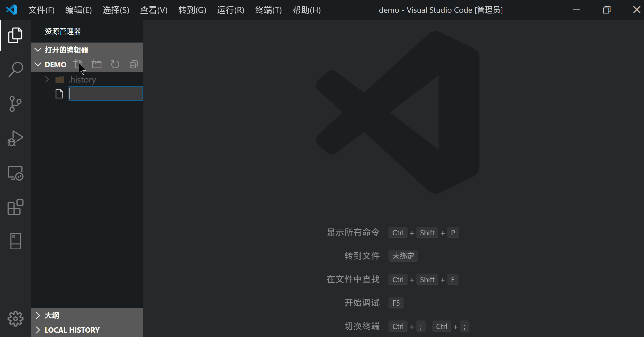Screen dimensions: 644x337
Task: Refresh the DEMO explorer tree
Action: click(115, 64)
